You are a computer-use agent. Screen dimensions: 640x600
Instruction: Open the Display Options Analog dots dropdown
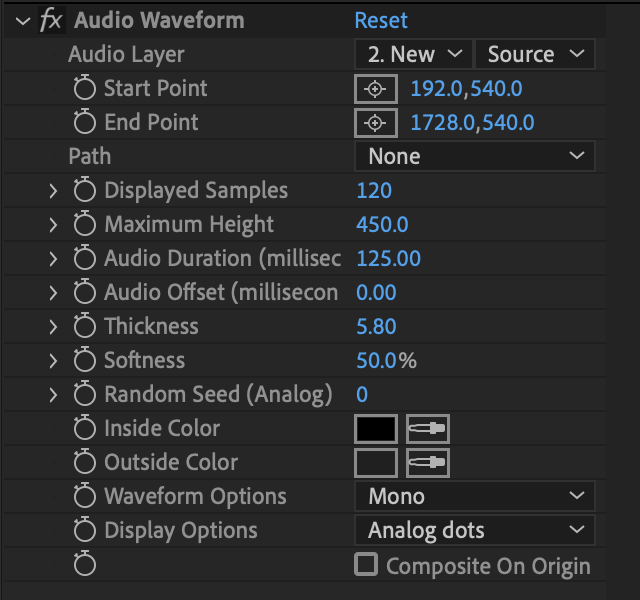(x=474, y=530)
